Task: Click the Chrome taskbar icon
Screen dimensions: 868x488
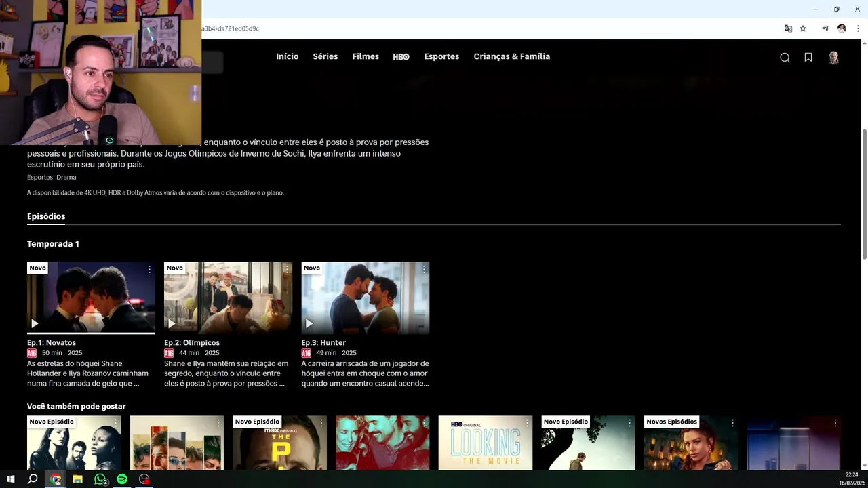Action: click(56, 479)
